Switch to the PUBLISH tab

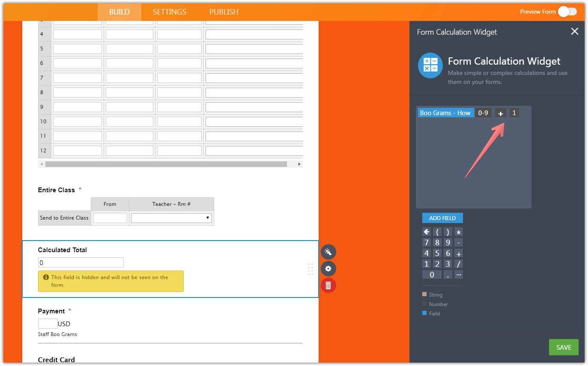click(x=224, y=12)
